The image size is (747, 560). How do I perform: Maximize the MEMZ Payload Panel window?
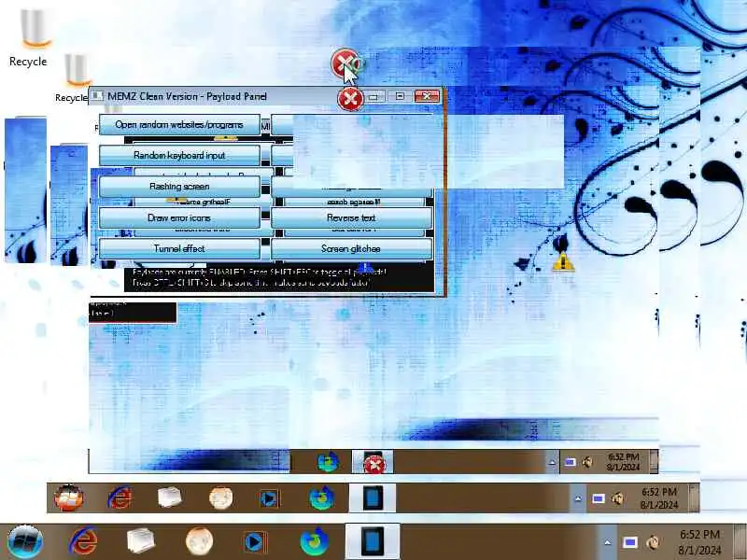point(400,96)
